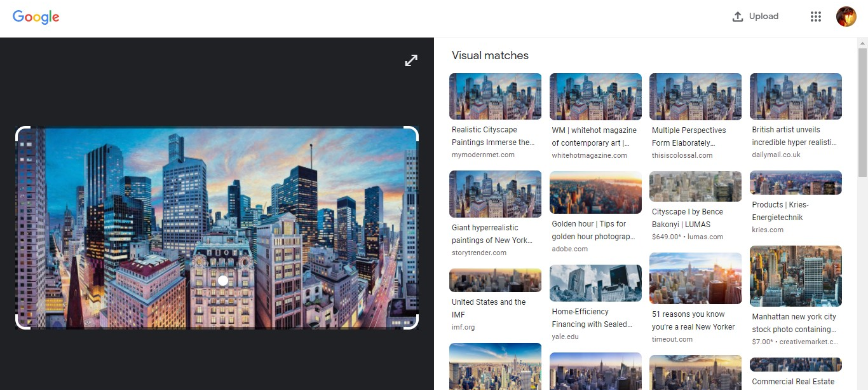The height and width of the screenshot is (390, 868).
Task: Click the top-right crop corner handle
Action: tap(411, 134)
